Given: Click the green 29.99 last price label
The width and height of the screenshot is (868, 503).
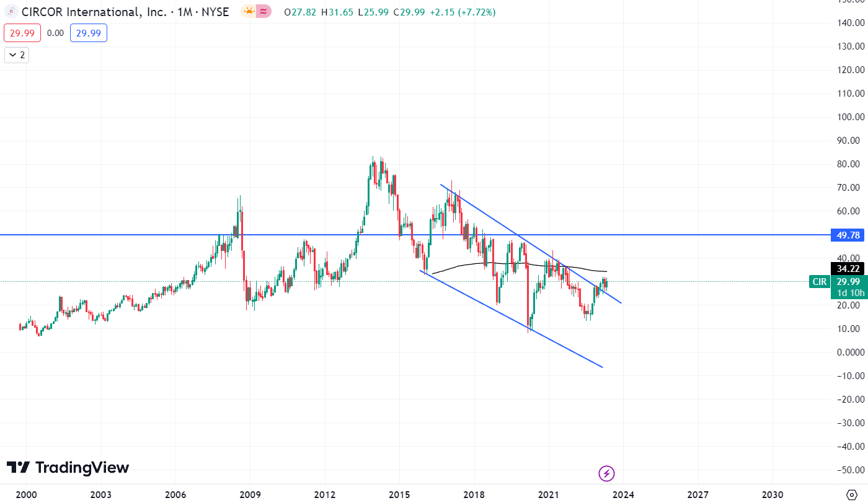Looking at the screenshot, I should pyautogui.click(x=848, y=282).
